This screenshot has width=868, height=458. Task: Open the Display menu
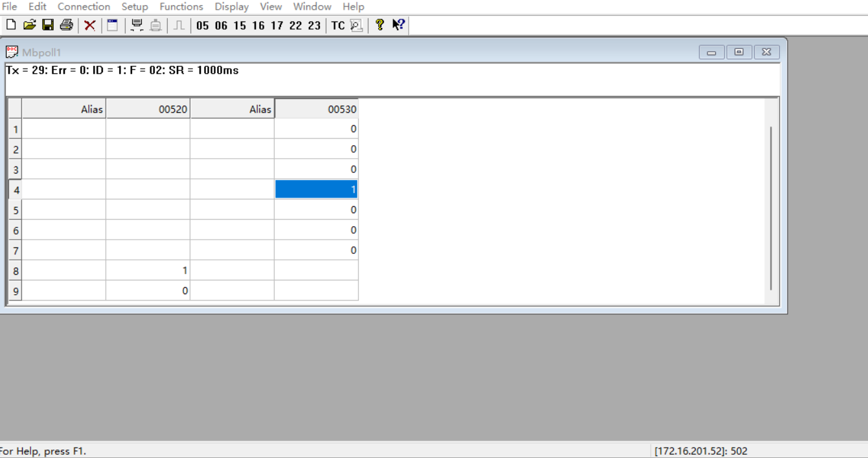pos(232,6)
